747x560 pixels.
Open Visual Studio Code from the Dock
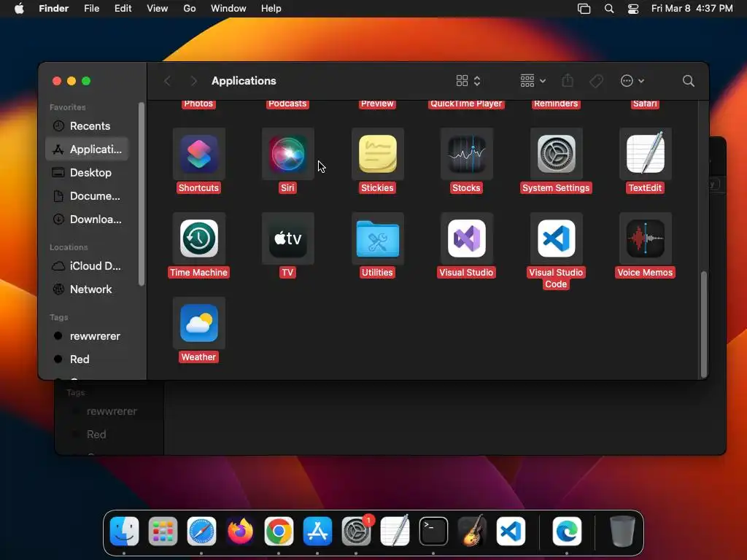(x=511, y=531)
